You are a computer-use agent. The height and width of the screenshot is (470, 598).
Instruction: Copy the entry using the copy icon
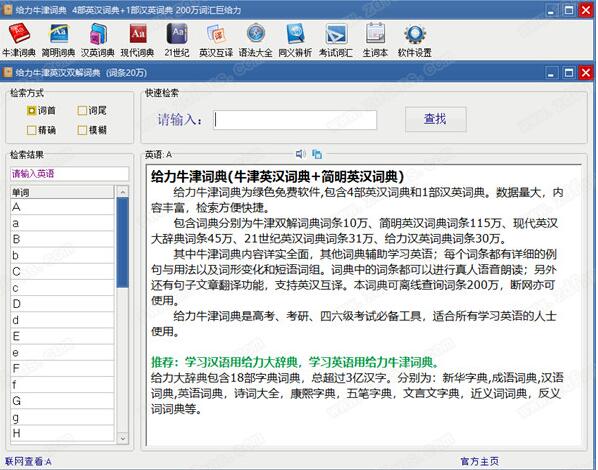[x=317, y=154]
